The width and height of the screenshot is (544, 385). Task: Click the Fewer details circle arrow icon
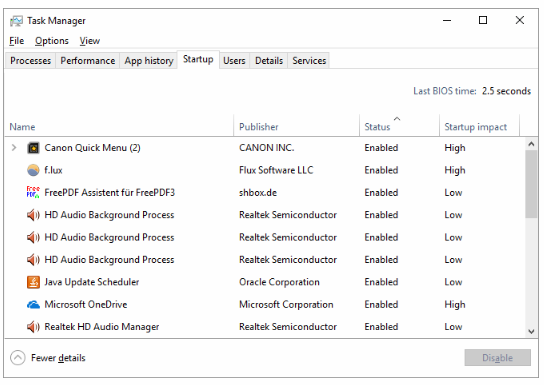18,358
